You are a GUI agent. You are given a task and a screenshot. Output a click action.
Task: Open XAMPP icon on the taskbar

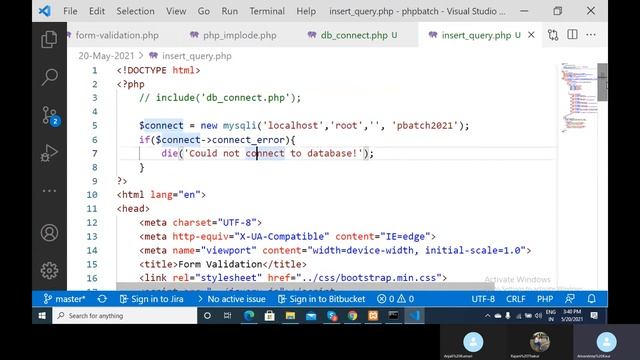[373, 316]
